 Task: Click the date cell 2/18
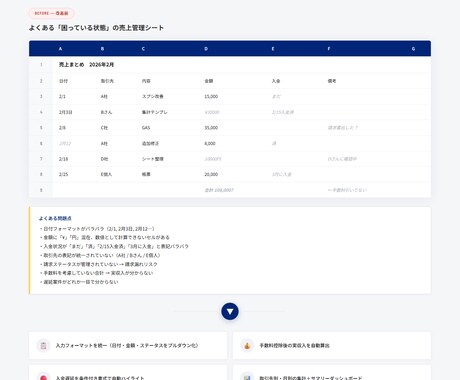63,159
